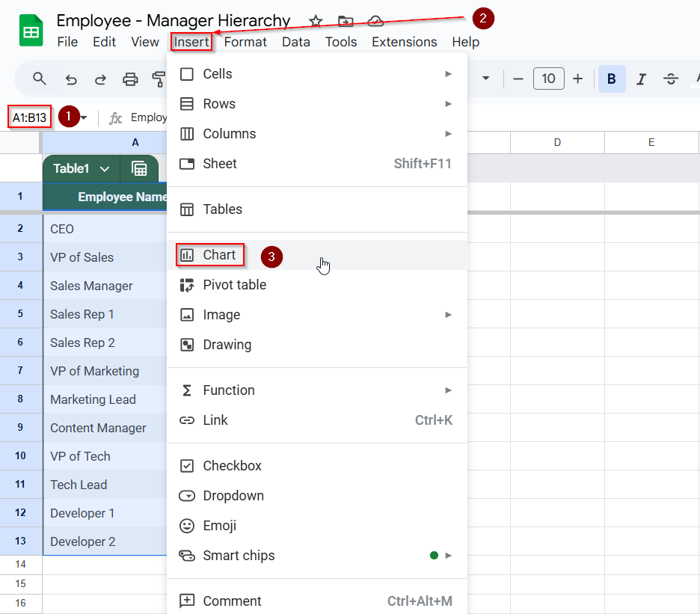
Task: Choose Comment from Insert menu
Action: click(x=317, y=601)
